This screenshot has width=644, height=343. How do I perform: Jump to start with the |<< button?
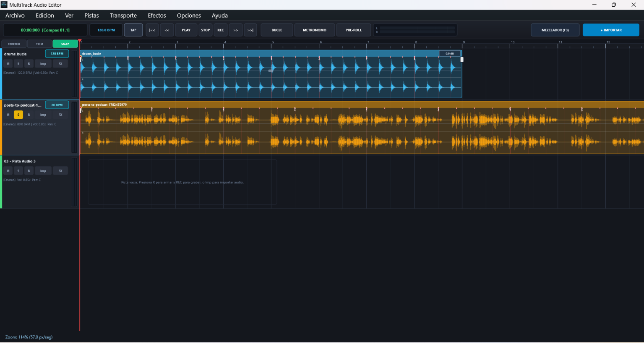point(152,30)
